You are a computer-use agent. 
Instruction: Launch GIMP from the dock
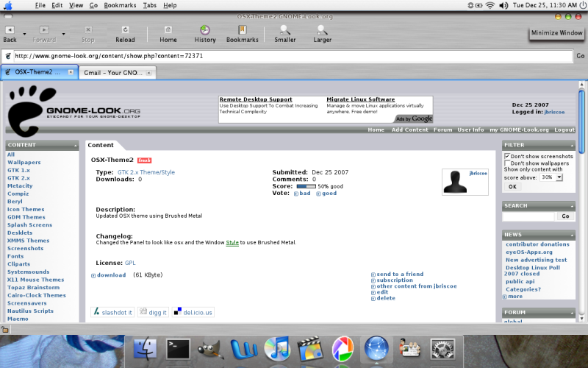click(211, 350)
